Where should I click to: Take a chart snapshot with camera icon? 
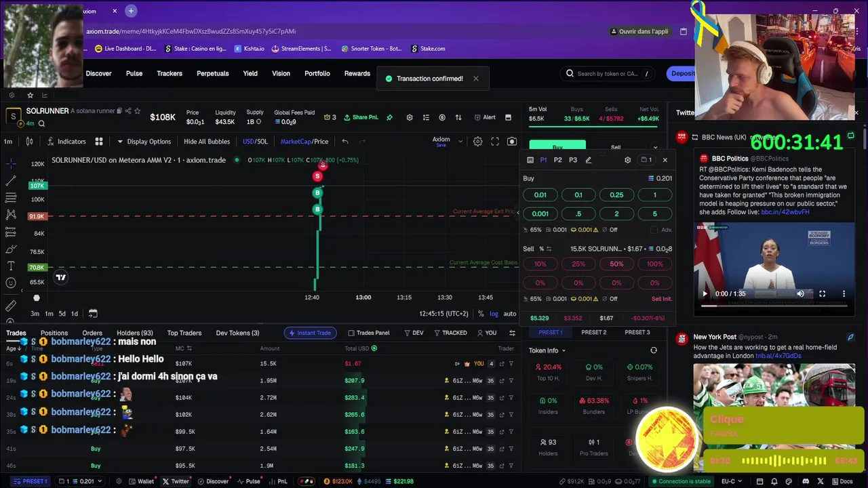pos(512,142)
